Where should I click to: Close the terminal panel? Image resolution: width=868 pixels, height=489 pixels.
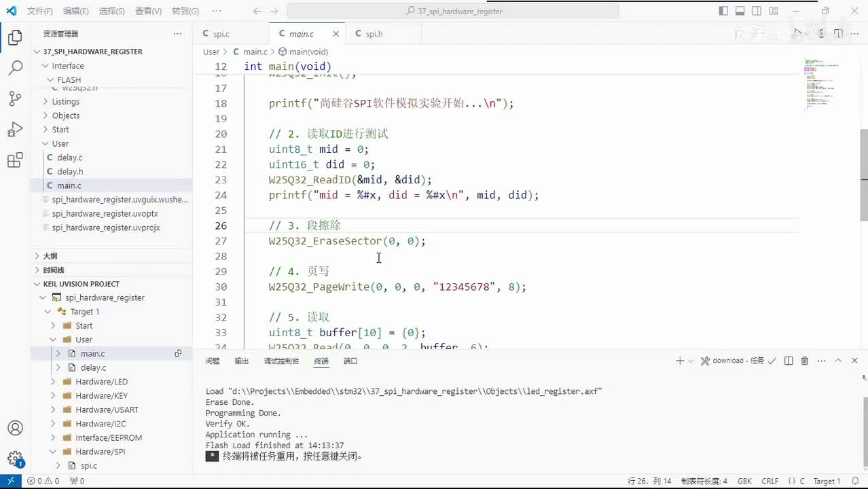coord(854,361)
